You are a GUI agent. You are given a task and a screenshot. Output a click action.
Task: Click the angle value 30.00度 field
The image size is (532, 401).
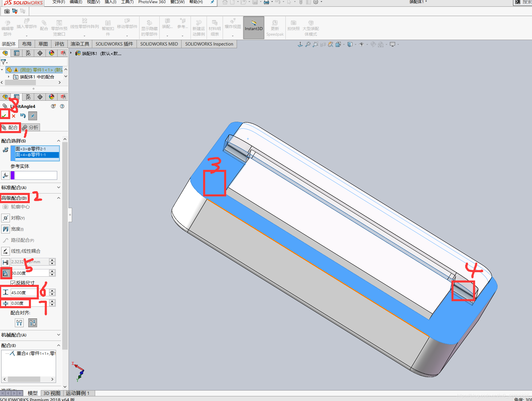click(30, 273)
